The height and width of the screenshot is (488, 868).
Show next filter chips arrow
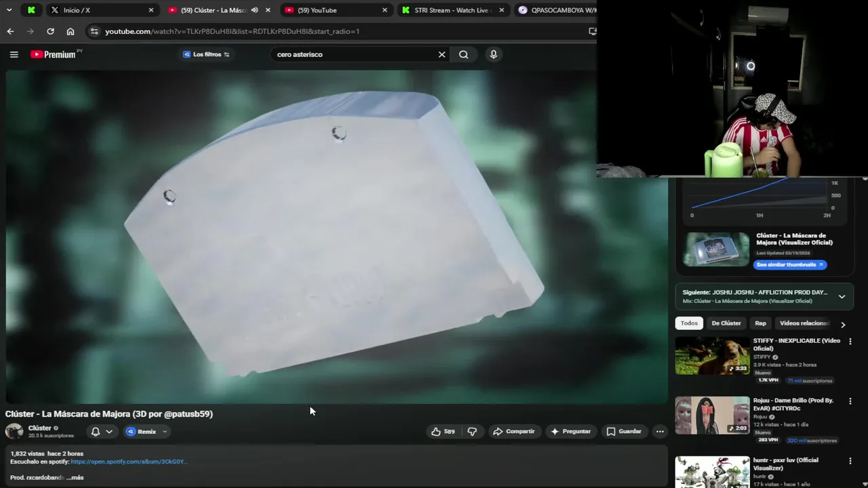point(843,324)
